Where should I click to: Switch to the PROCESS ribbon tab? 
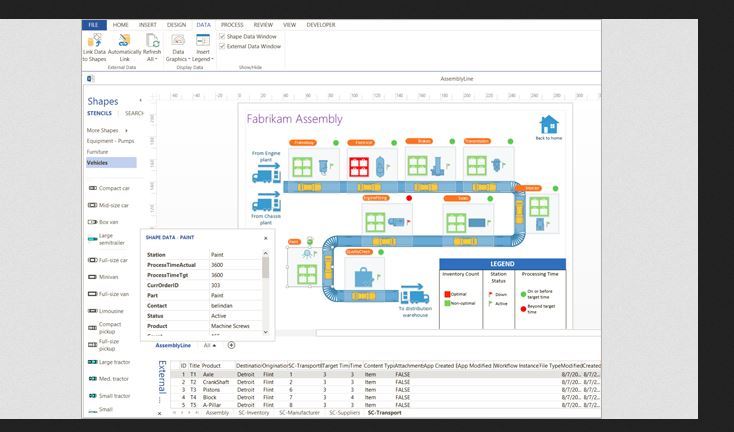click(x=232, y=24)
